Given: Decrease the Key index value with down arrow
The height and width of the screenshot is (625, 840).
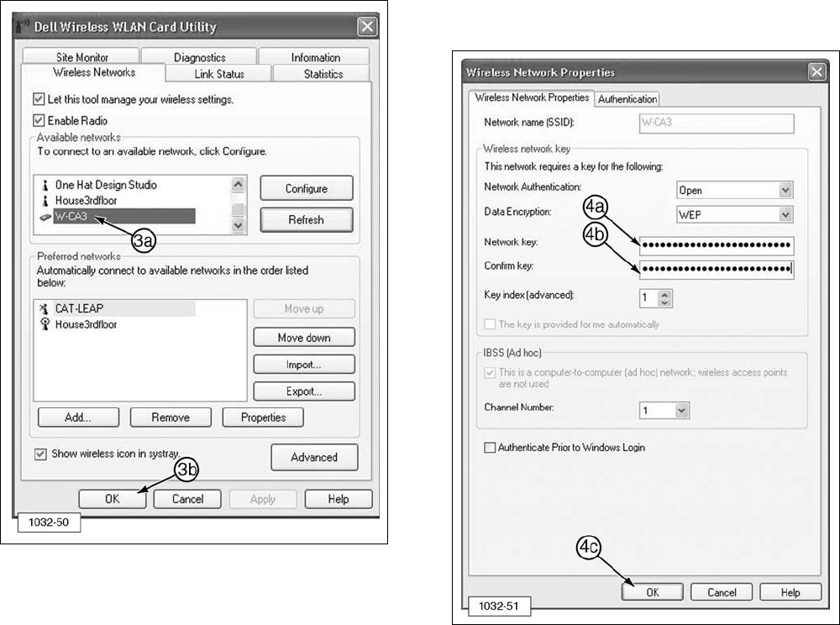Looking at the screenshot, I should pos(664,302).
